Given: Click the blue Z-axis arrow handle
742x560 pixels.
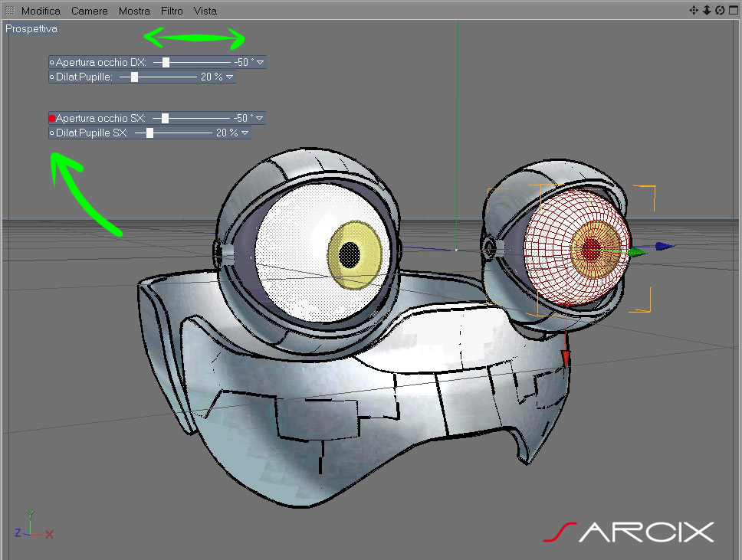Looking at the screenshot, I should click(x=665, y=246).
